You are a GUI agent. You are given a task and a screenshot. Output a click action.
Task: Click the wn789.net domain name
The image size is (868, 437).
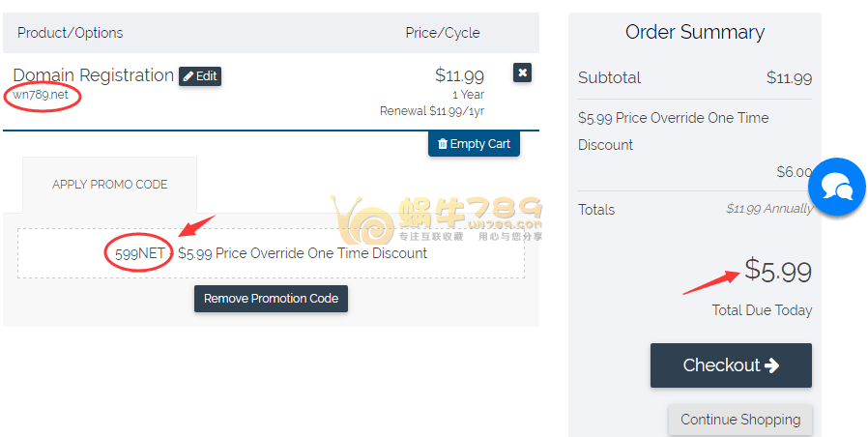point(41,96)
